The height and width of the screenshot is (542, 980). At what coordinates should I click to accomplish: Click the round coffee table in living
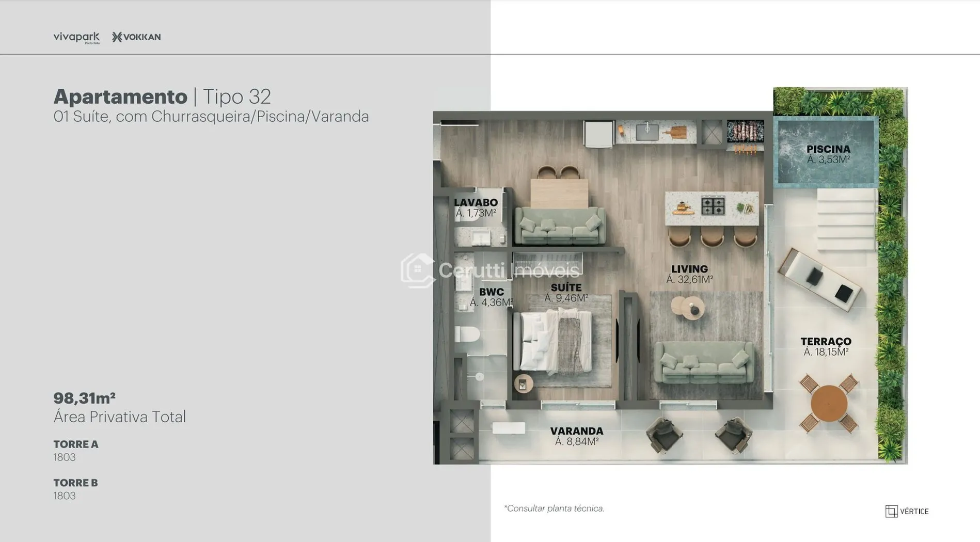687,307
